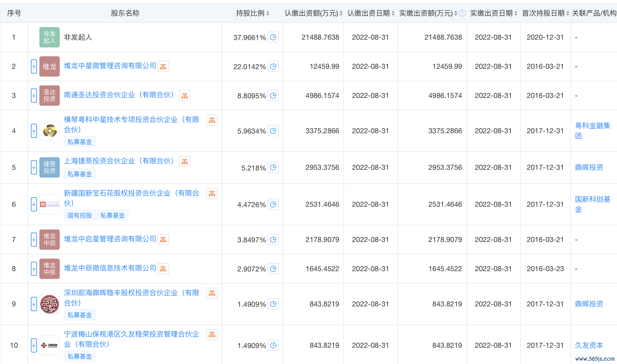Click 私募基金 tag in row 4

(x=80, y=142)
